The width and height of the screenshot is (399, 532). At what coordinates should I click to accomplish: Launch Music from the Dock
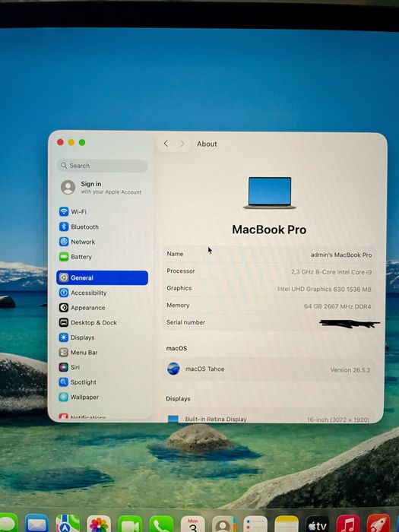pyautogui.click(x=348, y=524)
